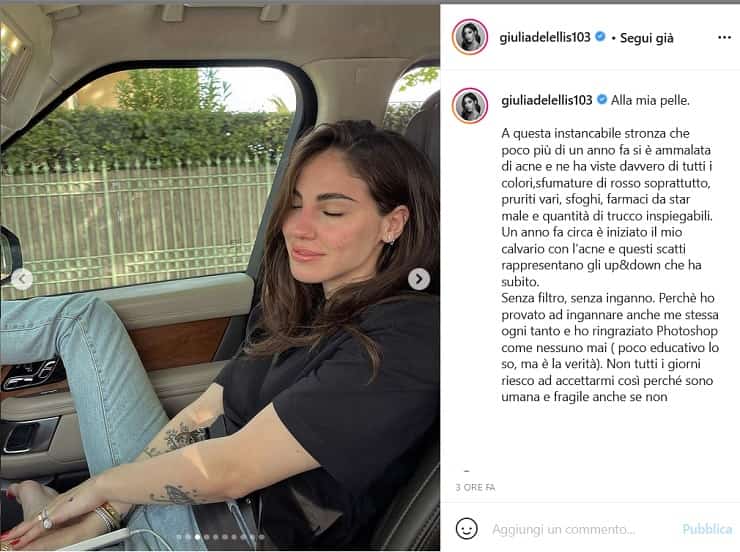Go to the next photo with right arrow
The width and height of the screenshot is (740, 552).
(419, 279)
